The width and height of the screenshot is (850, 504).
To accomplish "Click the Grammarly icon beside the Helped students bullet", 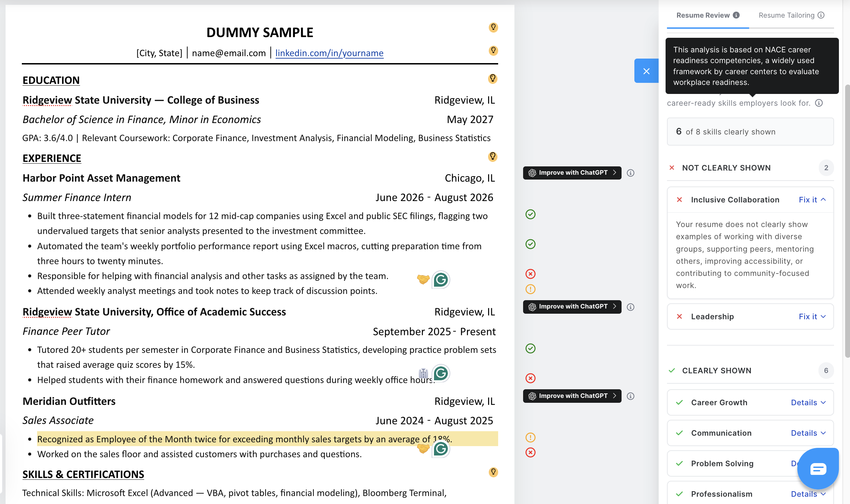I will [441, 373].
